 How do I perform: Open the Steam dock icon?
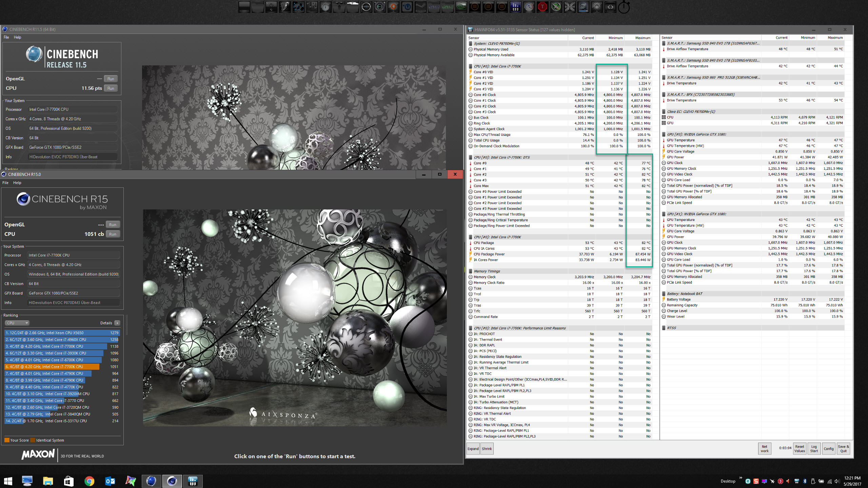[420, 7]
